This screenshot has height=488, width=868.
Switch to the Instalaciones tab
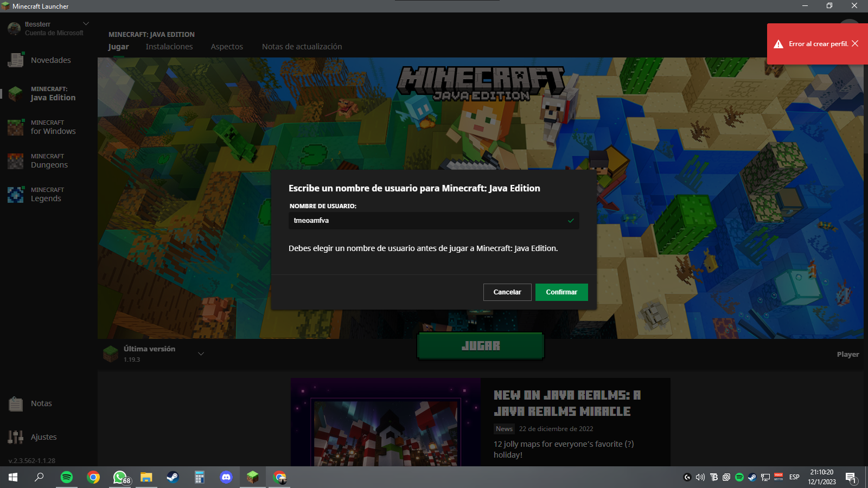169,47
